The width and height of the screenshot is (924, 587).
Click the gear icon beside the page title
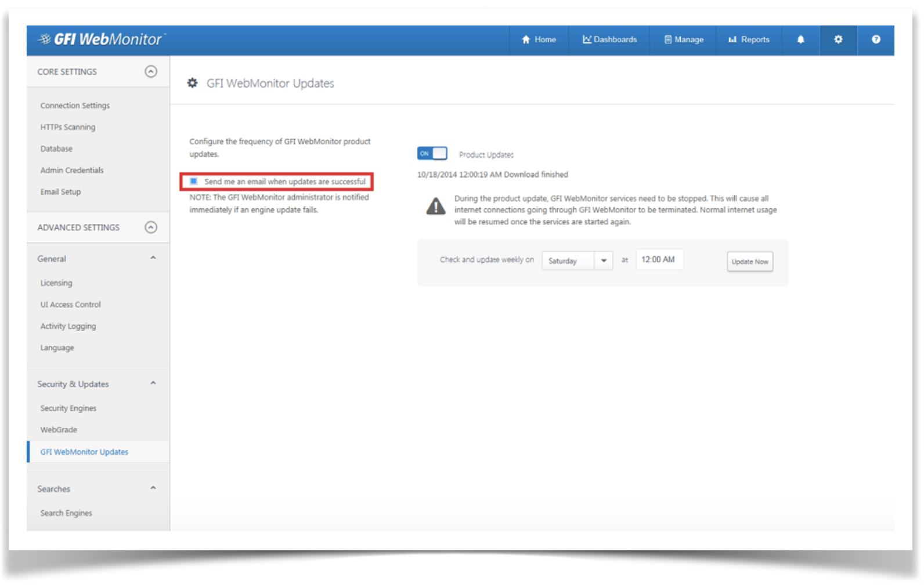(x=192, y=83)
